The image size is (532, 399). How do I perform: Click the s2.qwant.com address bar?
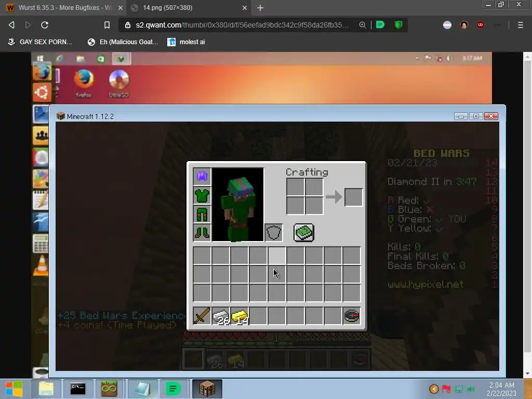click(x=242, y=25)
